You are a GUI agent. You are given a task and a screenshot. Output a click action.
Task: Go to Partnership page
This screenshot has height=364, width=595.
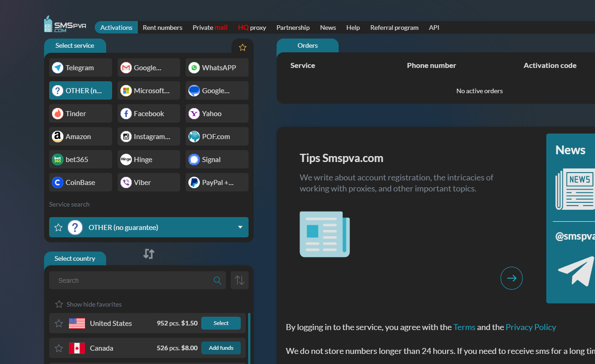tap(293, 28)
